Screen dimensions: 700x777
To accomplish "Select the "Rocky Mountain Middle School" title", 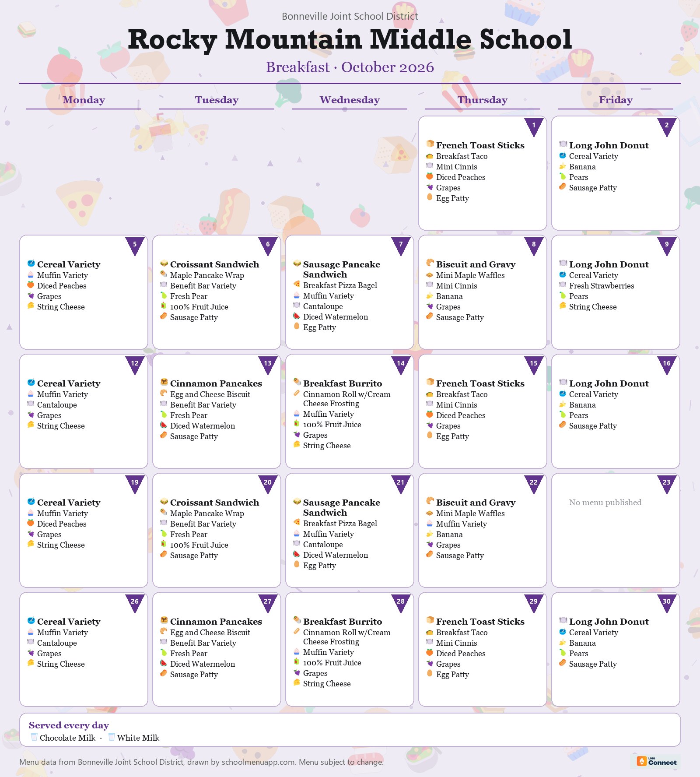I will [350, 39].
